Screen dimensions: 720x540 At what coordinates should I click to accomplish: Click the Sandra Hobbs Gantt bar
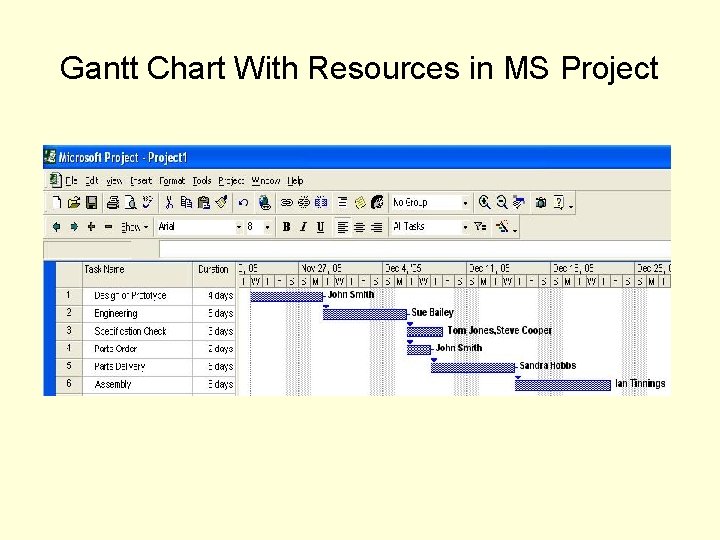pyautogui.click(x=472, y=367)
